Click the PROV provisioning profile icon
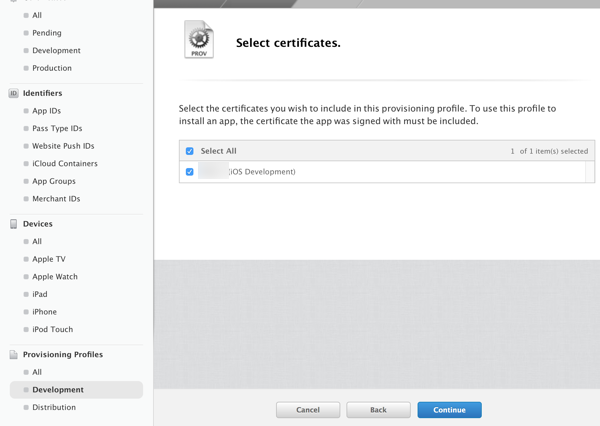600x426 pixels. tap(199, 40)
